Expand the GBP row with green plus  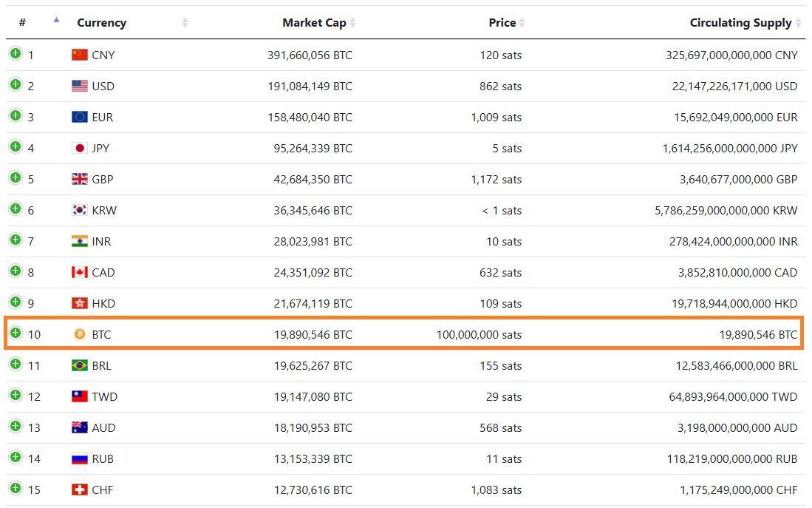coord(16,177)
